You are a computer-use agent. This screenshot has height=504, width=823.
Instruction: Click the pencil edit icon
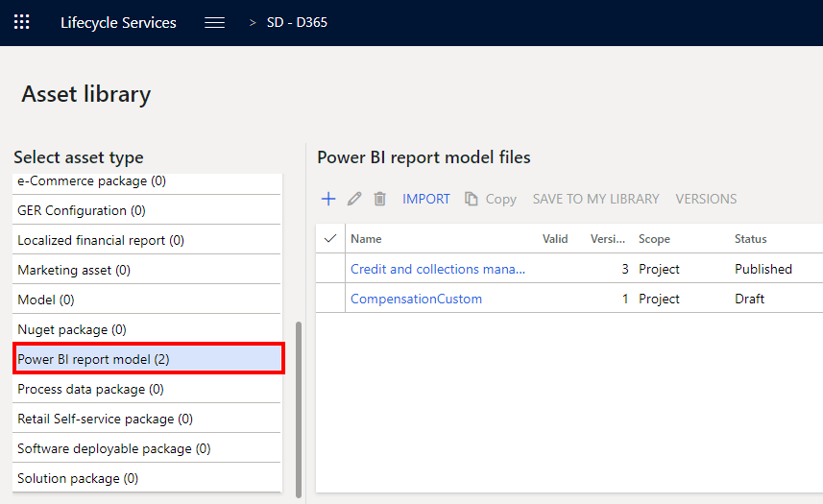(354, 199)
